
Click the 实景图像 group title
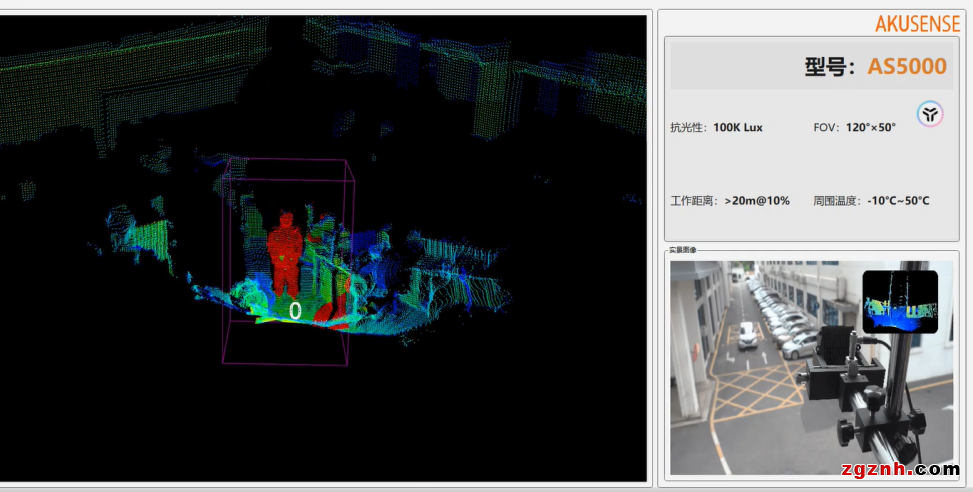pyautogui.click(x=683, y=250)
